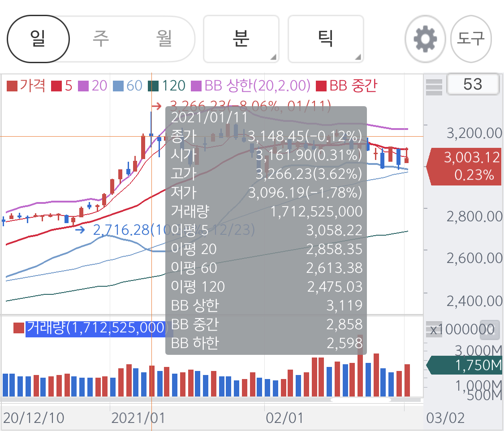This screenshot has width=504, height=431.
Task: Switch to the 월 (monthly) chart period
Action: pos(164,39)
